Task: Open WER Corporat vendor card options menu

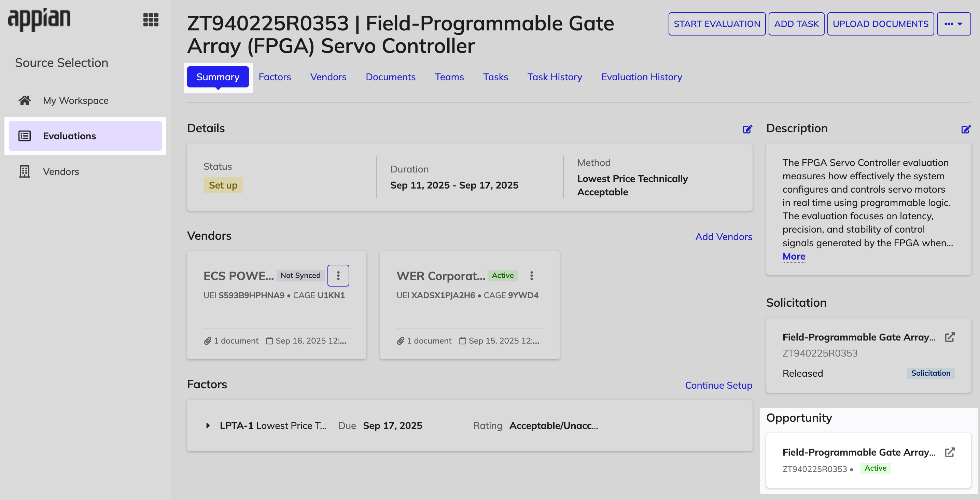Action: point(531,276)
